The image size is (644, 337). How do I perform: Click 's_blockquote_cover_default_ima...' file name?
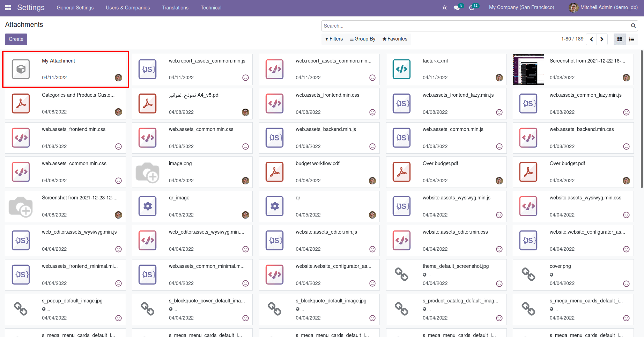coord(207,301)
